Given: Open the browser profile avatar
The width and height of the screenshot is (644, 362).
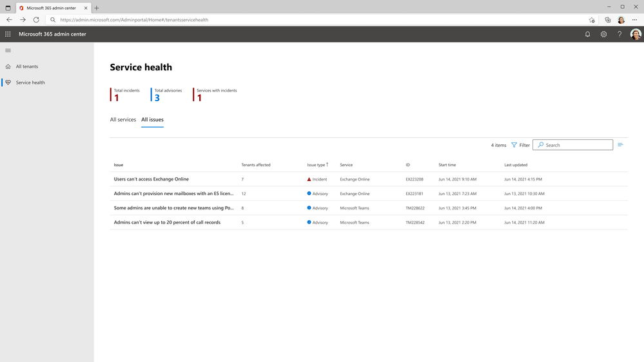Looking at the screenshot, I should pos(621,20).
